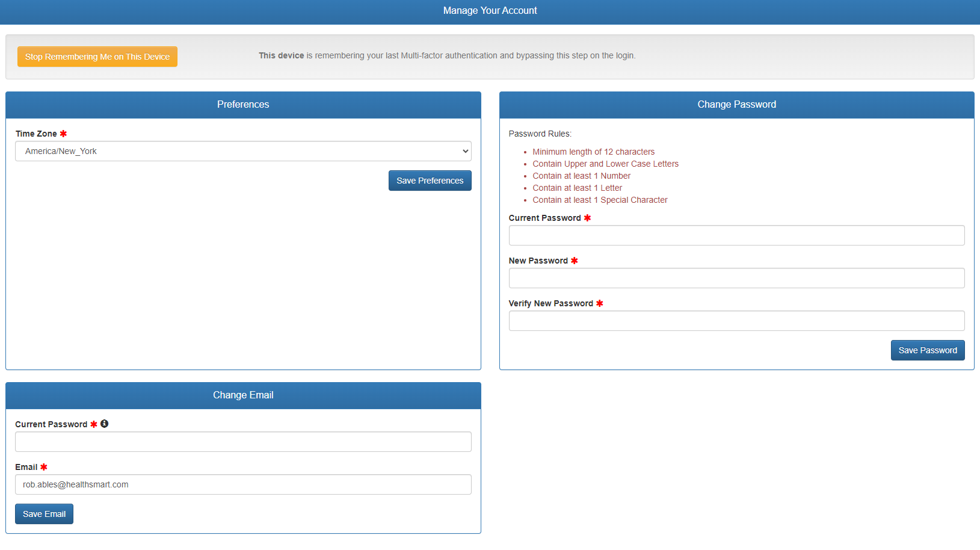Click into the New Password field
This screenshot has height=550, width=980.
tap(736, 278)
